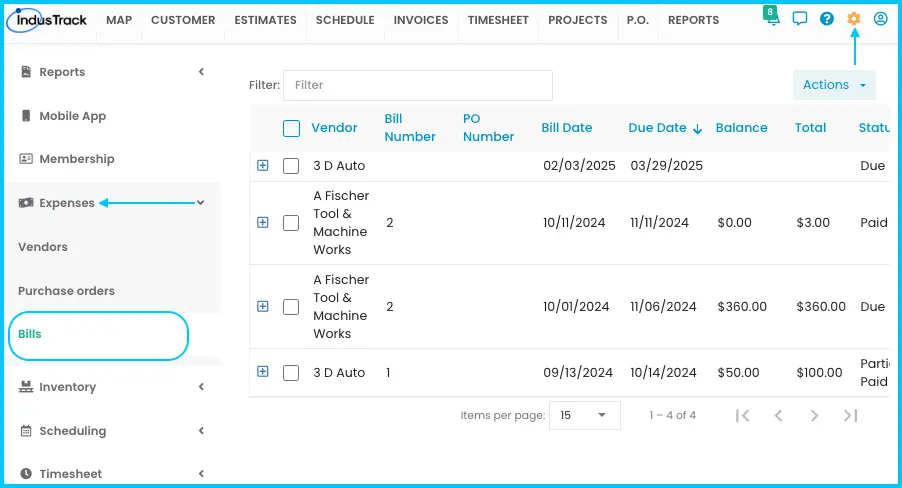Open the Actions dropdown
902x488 pixels.
click(x=834, y=85)
